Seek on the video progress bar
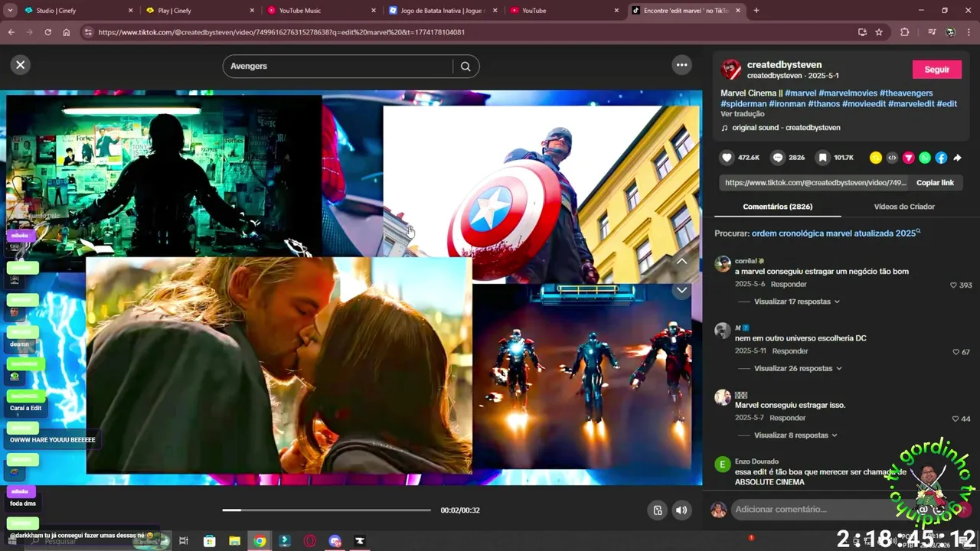Screen dimensions: 980x551 click(327, 510)
